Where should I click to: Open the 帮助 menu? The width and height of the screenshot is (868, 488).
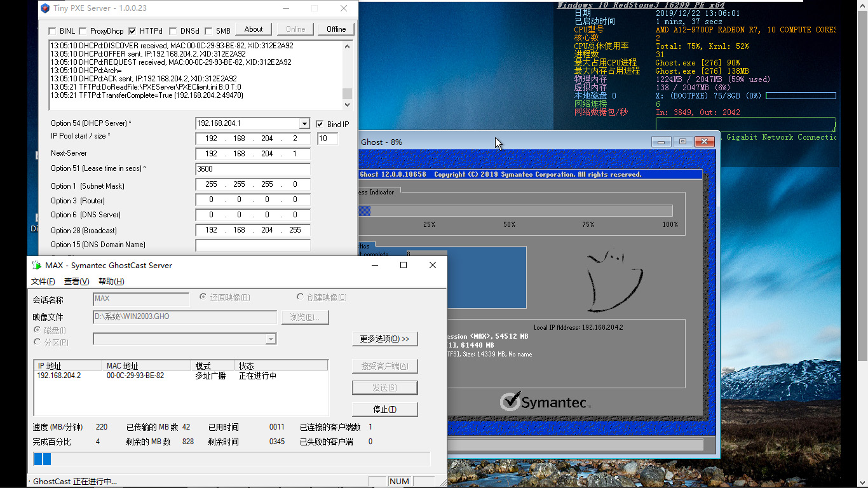tap(111, 281)
